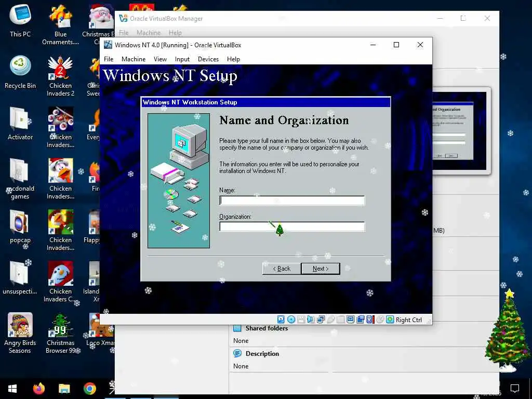Screen dimensions: 532x399
Task: Click the optical drive status bar icon
Action: (x=291, y=320)
